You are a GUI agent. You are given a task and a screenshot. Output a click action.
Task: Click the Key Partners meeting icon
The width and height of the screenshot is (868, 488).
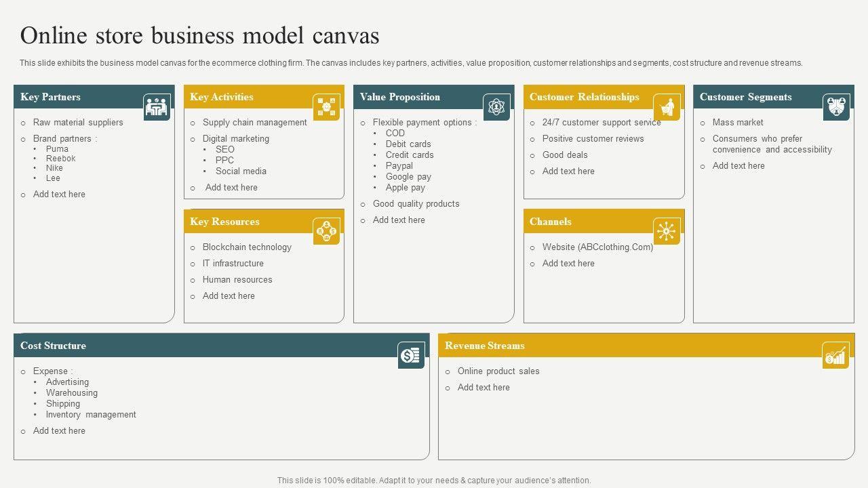[x=157, y=107]
